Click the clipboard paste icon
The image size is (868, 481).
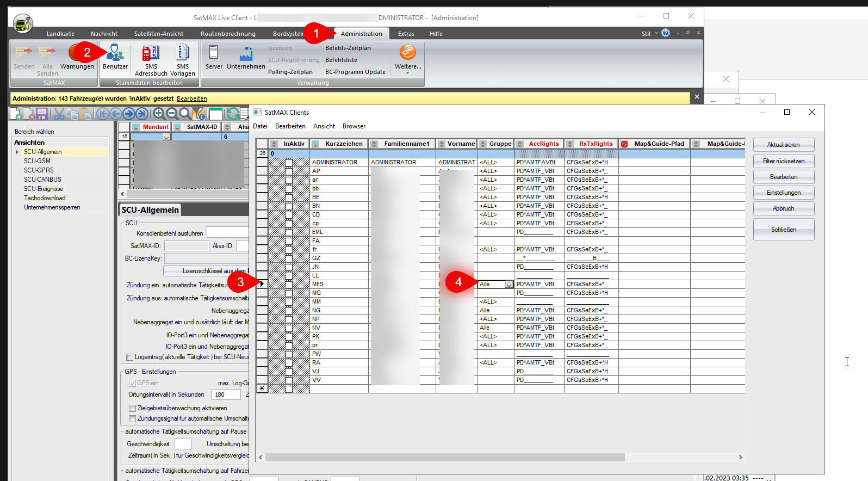pyautogui.click(x=85, y=114)
